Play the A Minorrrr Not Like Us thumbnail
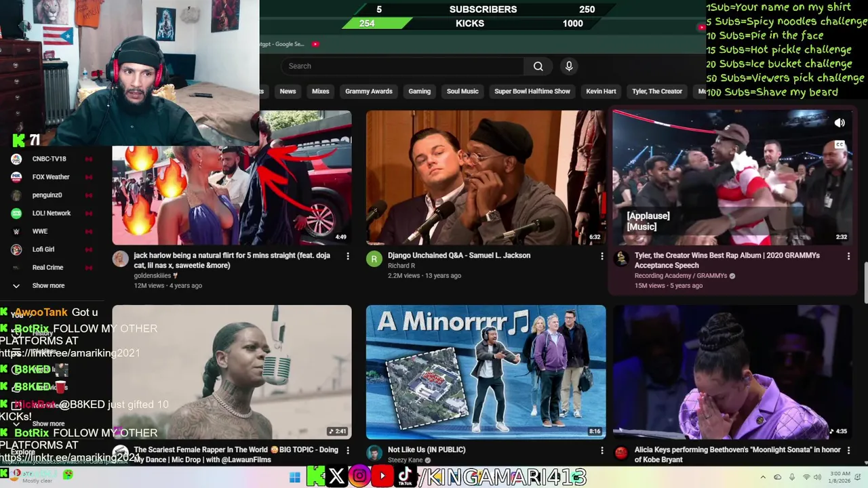The width and height of the screenshot is (868, 488). [x=486, y=372]
